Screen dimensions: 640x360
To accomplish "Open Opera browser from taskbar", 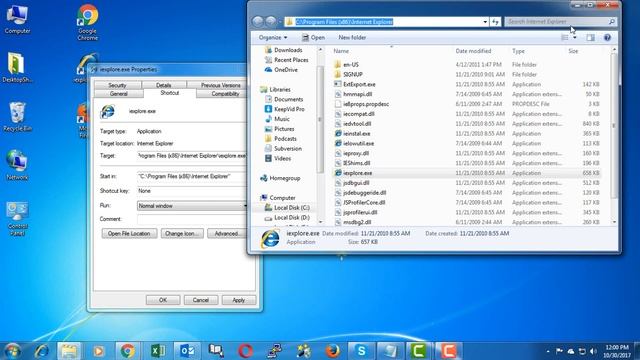I will point(245,351).
